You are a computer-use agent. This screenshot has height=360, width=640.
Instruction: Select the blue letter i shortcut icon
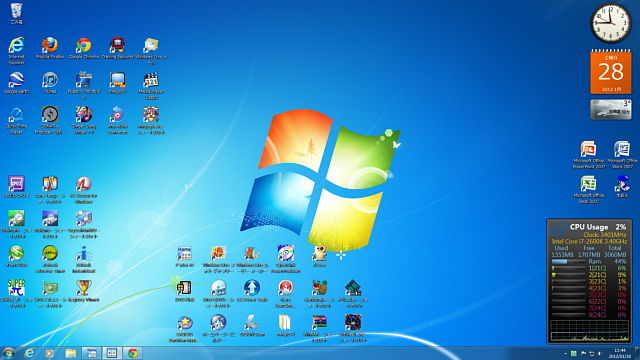(83, 259)
